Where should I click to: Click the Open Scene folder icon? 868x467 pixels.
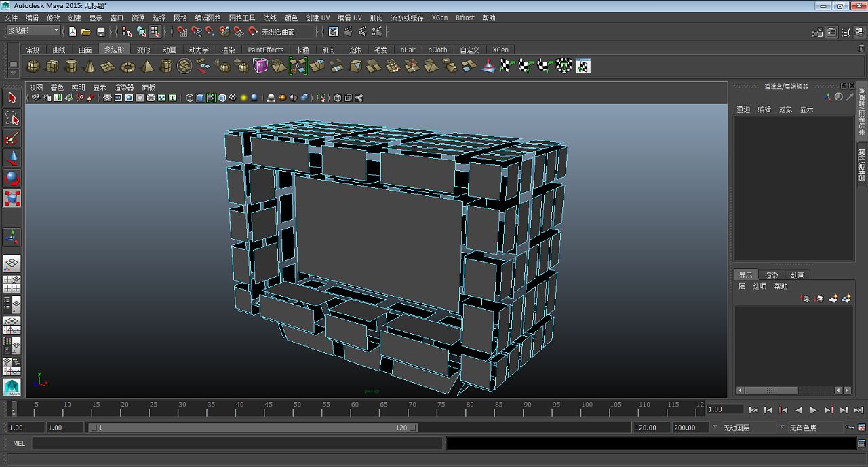(86, 31)
